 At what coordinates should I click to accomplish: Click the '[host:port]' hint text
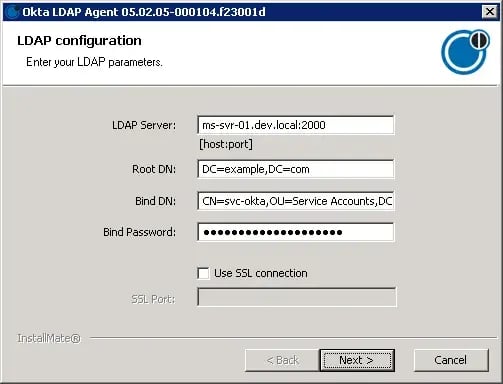pos(226,144)
